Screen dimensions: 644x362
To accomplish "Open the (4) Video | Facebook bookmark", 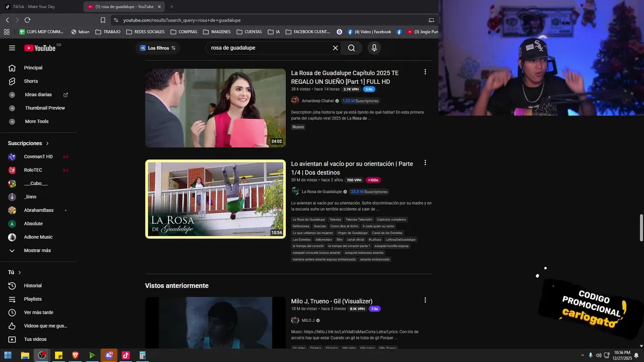I will tap(369, 32).
